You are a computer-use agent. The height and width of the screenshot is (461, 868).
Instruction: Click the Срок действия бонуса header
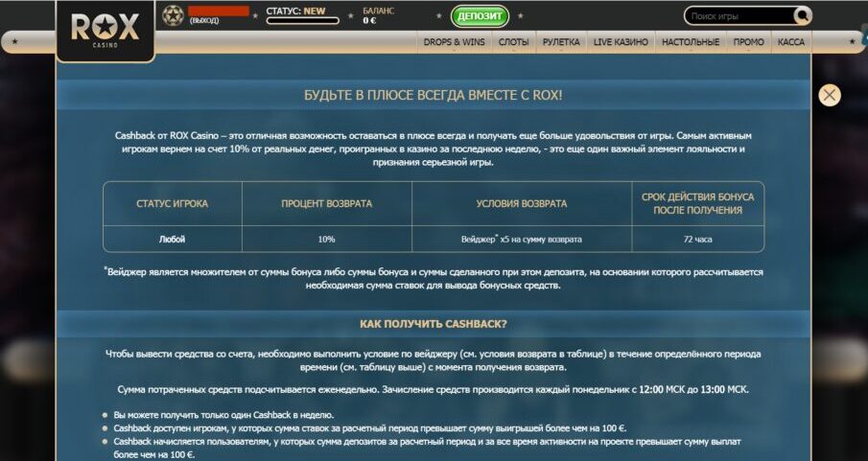pyautogui.click(x=697, y=203)
